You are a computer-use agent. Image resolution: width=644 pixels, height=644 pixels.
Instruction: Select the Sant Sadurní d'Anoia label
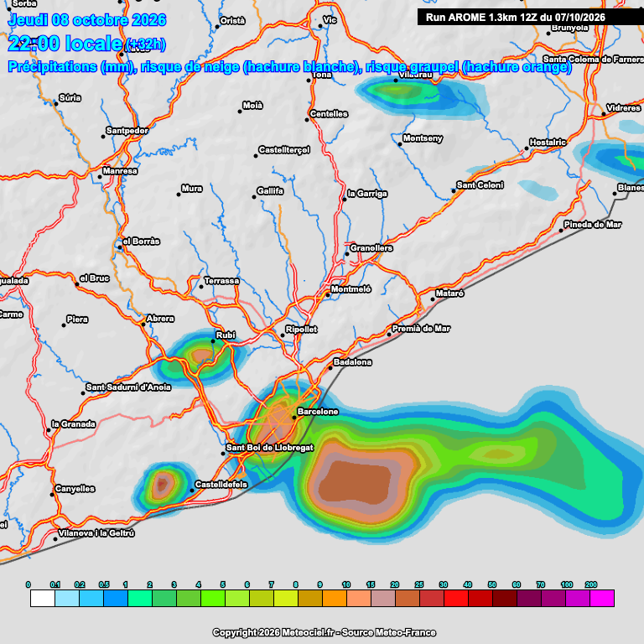[128, 387]
